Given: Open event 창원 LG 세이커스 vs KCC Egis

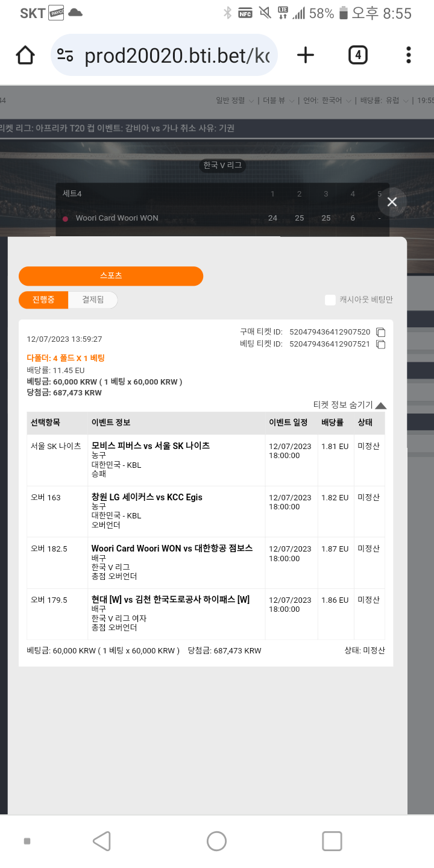Looking at the screenshot, I should point(147,497).
